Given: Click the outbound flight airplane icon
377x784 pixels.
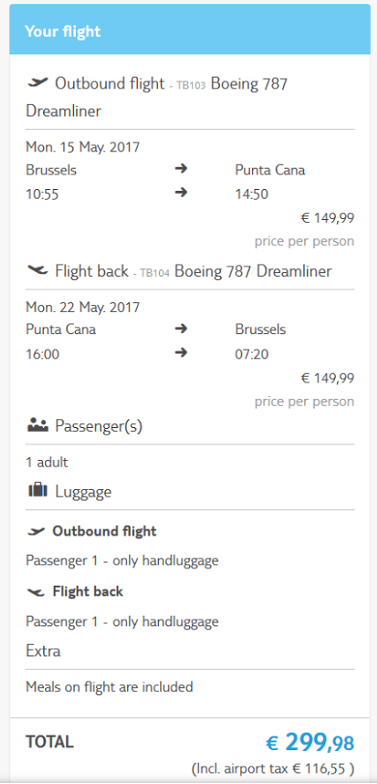Looking at the screenshot, I should 38,82.
